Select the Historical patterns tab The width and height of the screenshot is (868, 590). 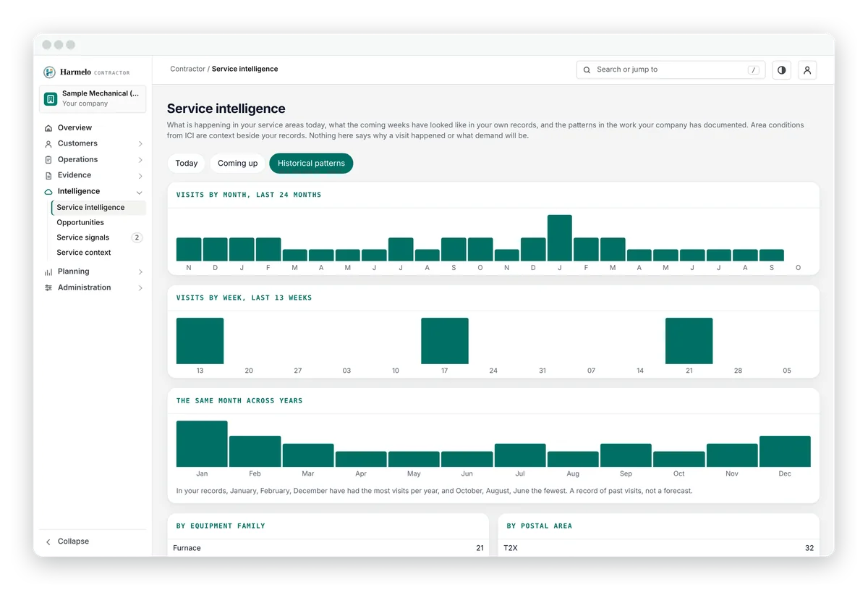311,164
